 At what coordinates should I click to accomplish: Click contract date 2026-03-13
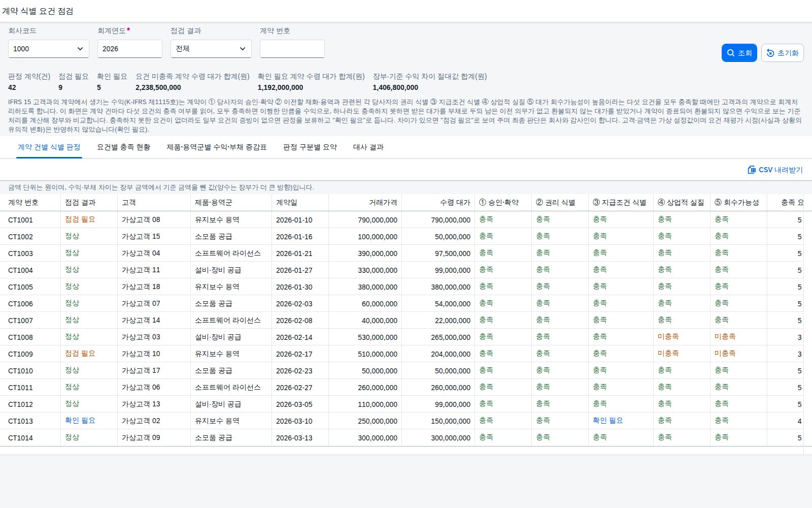coord(294,438)
